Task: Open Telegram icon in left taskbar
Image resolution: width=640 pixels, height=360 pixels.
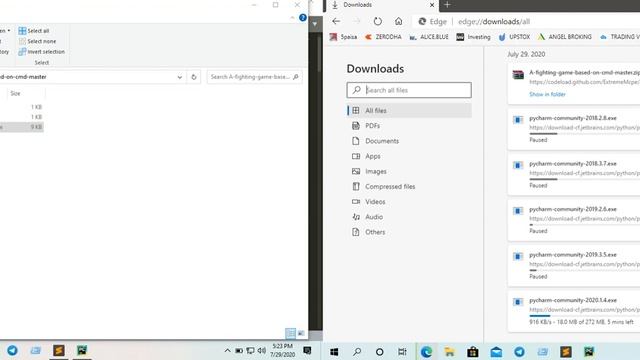Action: click(x=12, y=350)
